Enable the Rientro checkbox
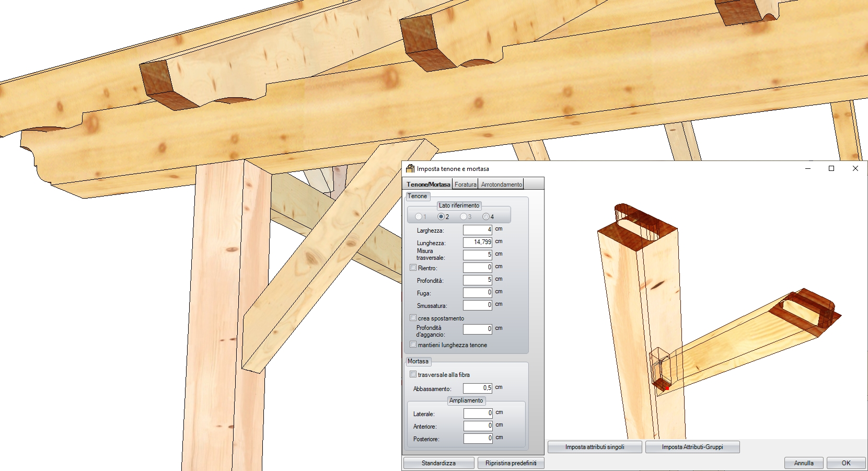Viewport: 868px width, 471px height. coord(413,268)
